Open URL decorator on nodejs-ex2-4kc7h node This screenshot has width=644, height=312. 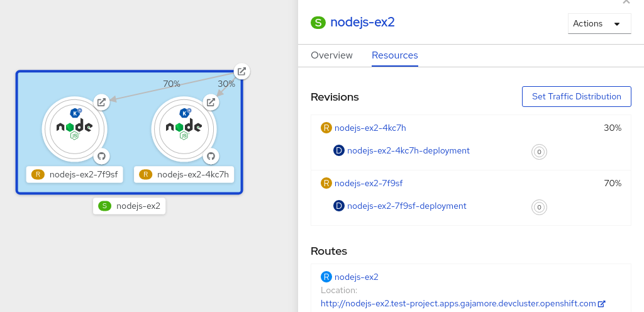(x=211, y=102)
